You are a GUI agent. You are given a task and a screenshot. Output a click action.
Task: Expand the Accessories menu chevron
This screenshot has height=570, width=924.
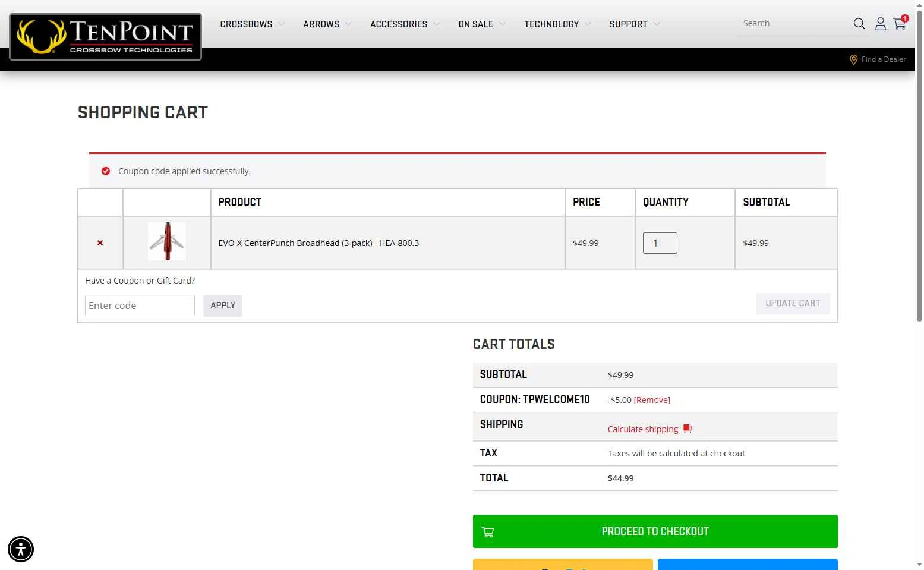tap(436, 24)
